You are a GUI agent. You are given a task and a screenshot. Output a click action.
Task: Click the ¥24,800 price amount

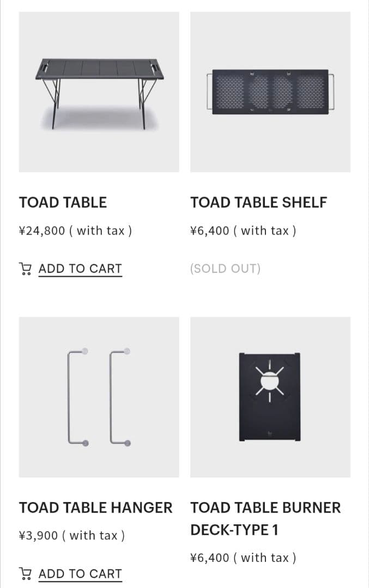coord(42,231)
